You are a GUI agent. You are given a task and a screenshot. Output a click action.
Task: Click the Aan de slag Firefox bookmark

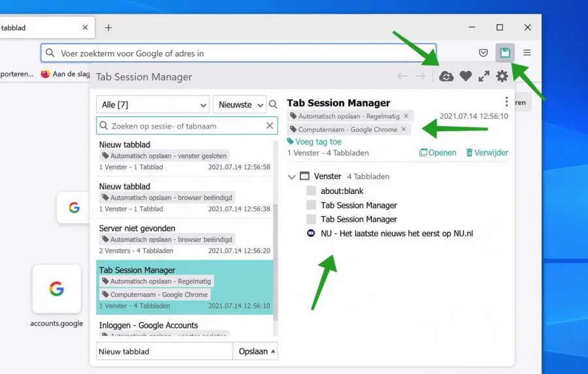(x=65, y=74)
